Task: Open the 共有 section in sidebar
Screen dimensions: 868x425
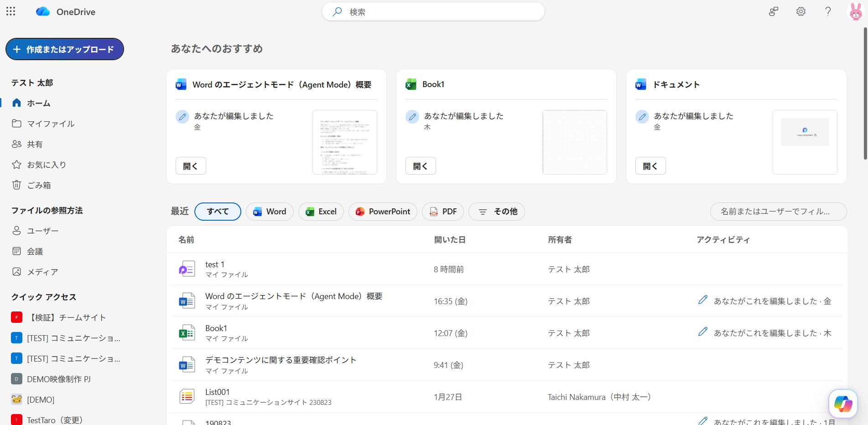Action: pyautogui.click(x=35, y=144)
